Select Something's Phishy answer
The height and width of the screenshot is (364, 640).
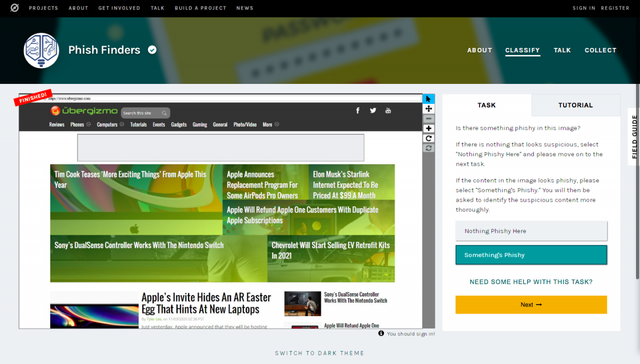531,255
